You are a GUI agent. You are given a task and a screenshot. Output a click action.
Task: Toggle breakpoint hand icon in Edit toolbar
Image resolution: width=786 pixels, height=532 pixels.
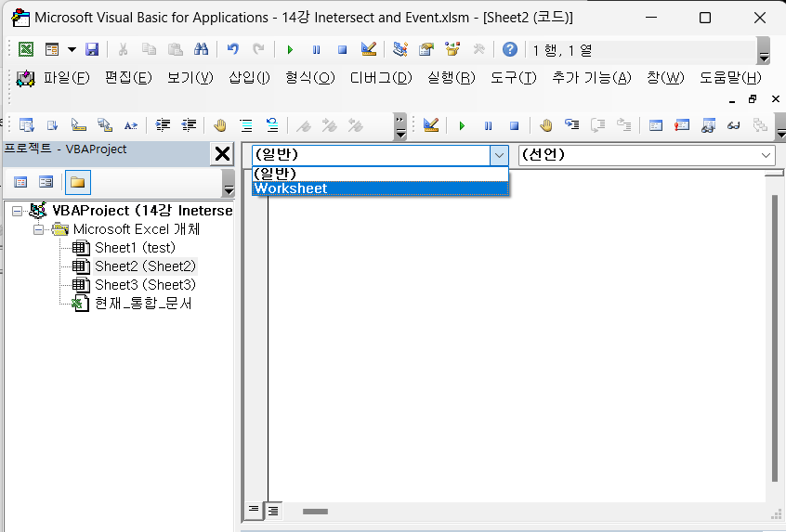pos(219,125)
